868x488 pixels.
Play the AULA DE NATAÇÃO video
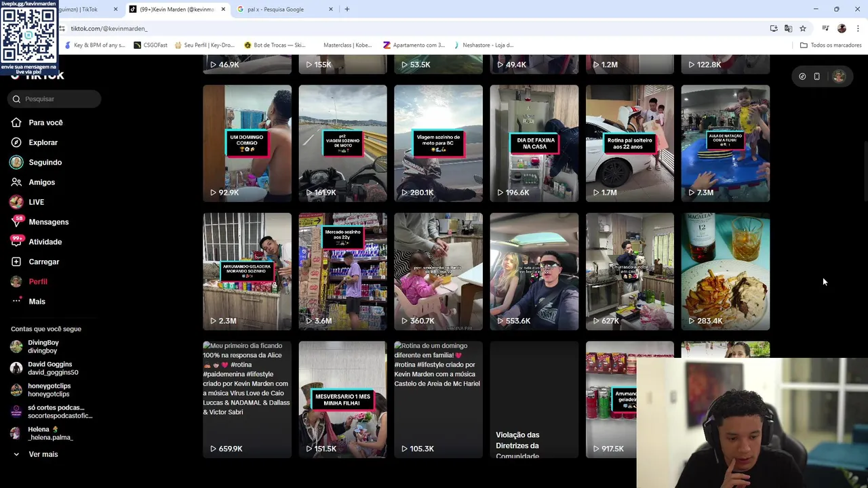(725, 143)
